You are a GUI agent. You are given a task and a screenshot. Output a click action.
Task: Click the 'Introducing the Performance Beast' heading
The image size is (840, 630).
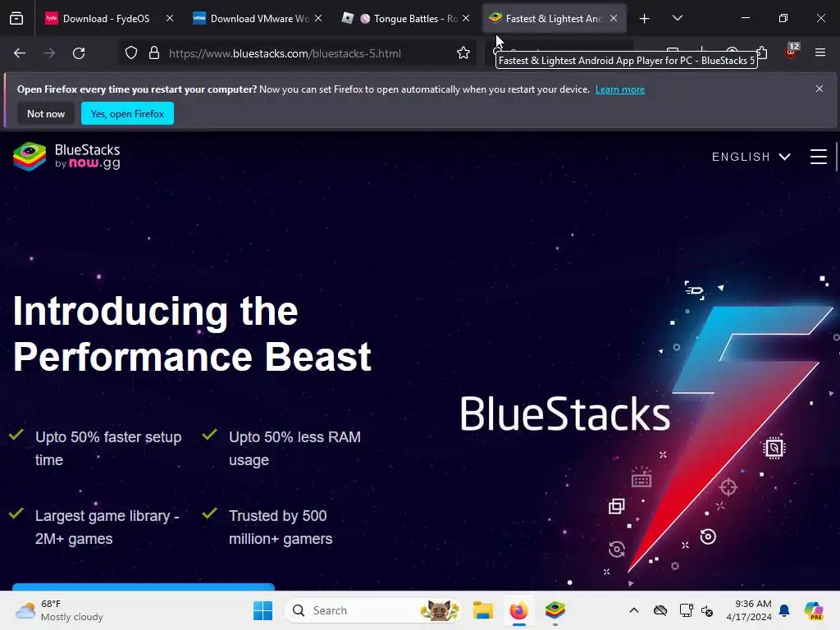(192, 334)
